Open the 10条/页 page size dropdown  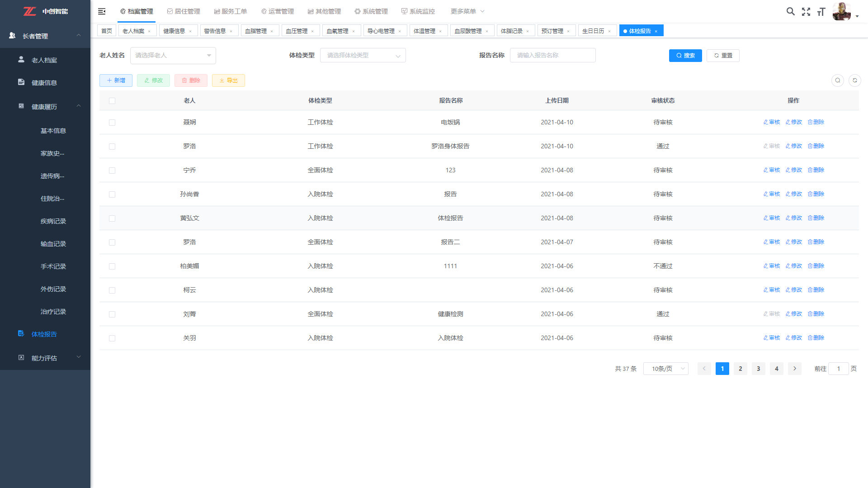tap(665, 369)
